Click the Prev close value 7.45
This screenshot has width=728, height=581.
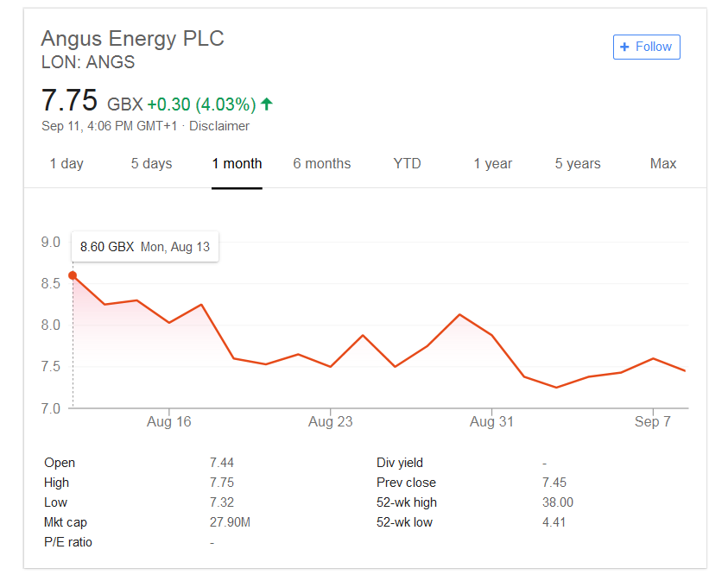(x=554, y=483)
